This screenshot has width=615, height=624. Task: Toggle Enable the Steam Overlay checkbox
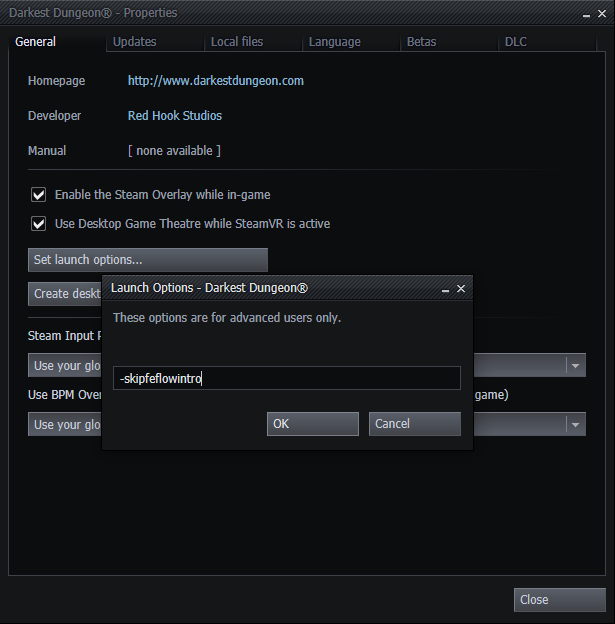coord(39,195)
